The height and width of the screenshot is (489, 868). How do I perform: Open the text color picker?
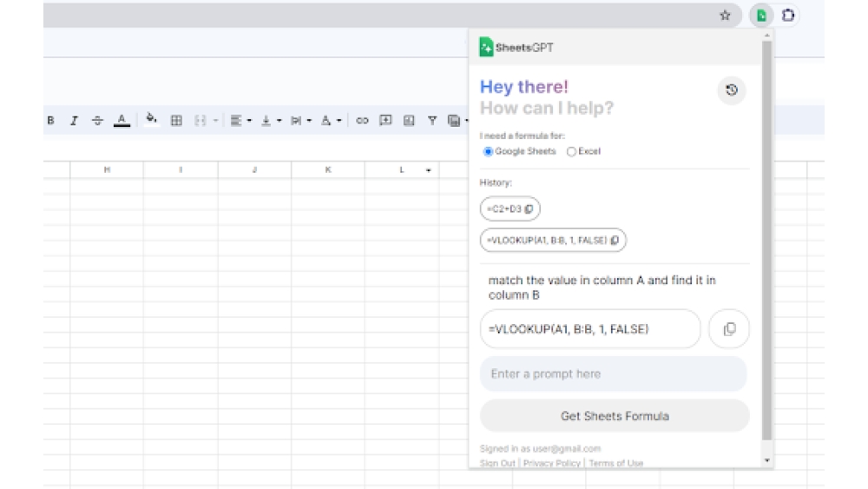pos(122,120)
